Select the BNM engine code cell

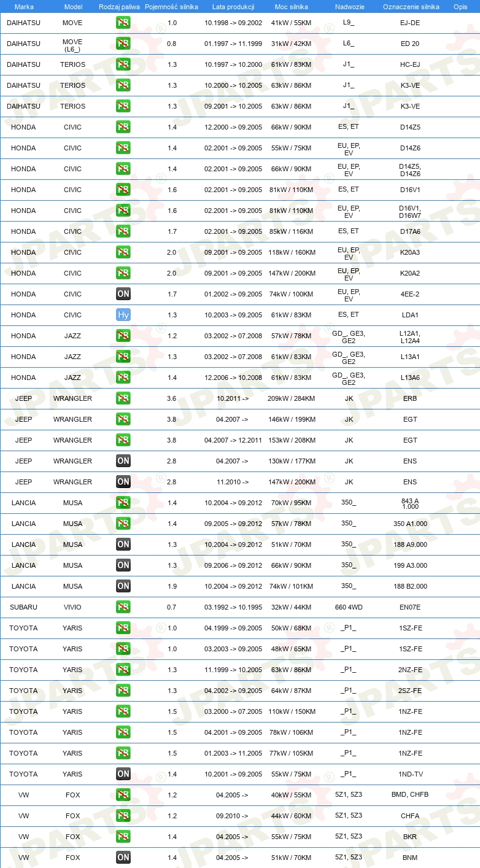(410, 858)
